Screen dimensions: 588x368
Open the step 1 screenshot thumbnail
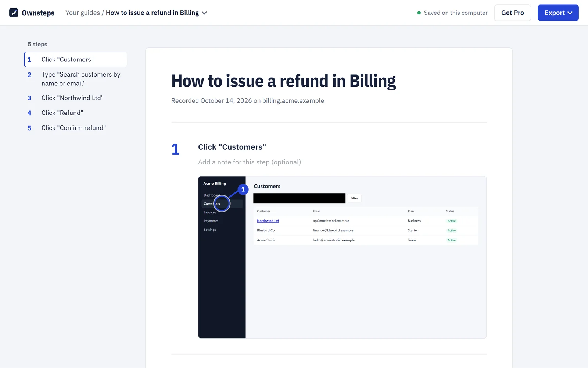[x=342, y=257]
